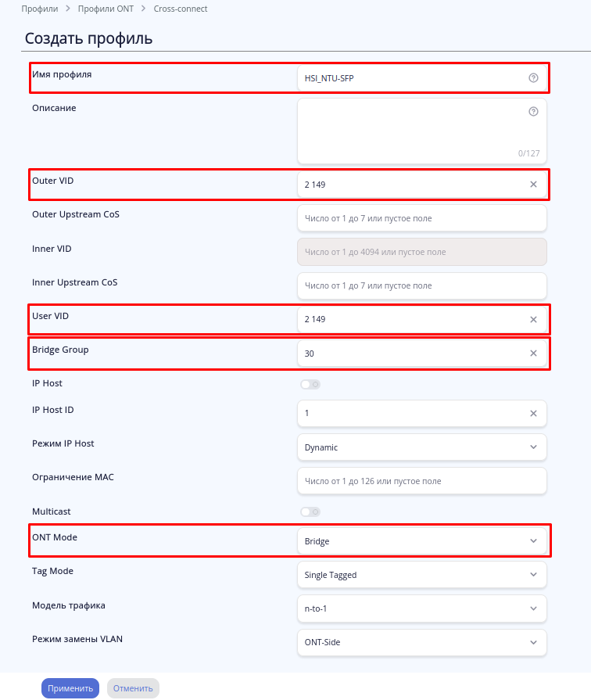Open the Режим замены VLAN dropdown
The height and width of the screenshot is (700, 591).
click(x=421, y=642)
